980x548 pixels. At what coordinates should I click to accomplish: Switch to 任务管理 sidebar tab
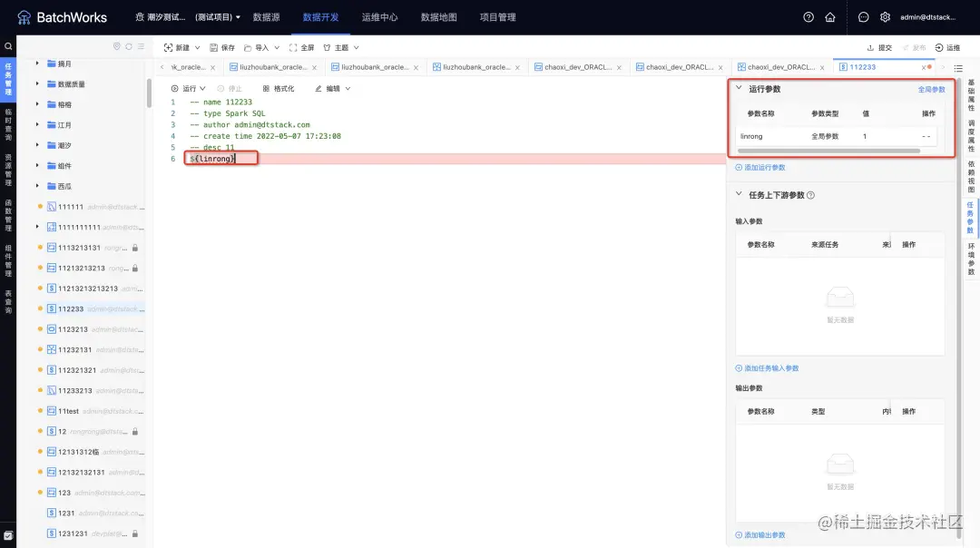[8, 79]
